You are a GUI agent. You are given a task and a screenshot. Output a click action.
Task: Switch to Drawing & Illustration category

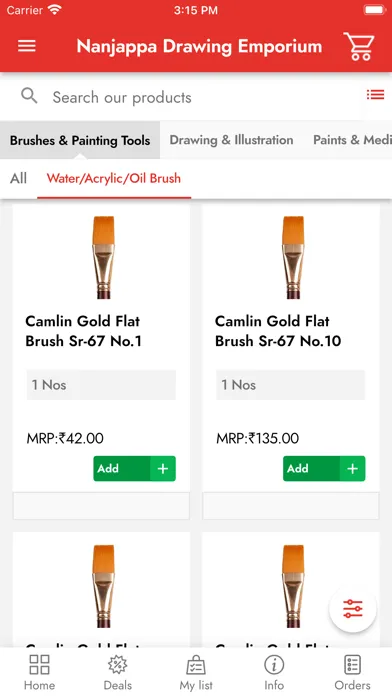click(x=231, y=140)
